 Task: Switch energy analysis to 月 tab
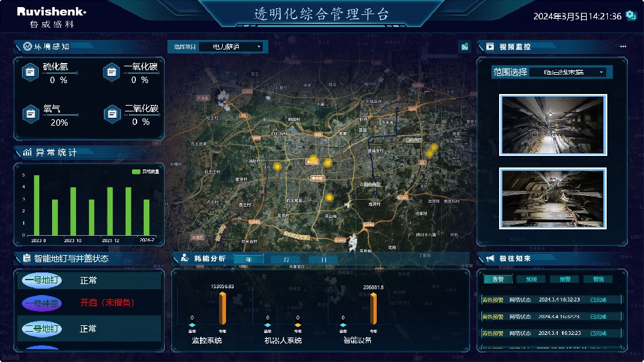coord(285,260)
